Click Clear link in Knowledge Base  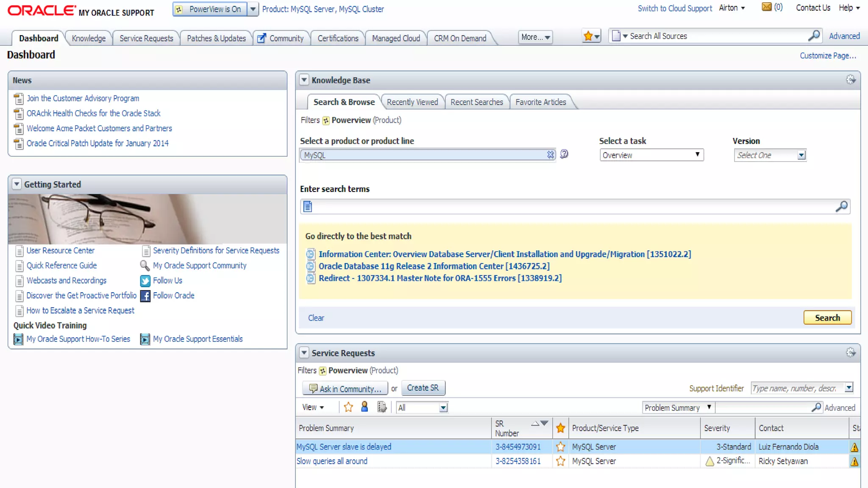[316, 318]
